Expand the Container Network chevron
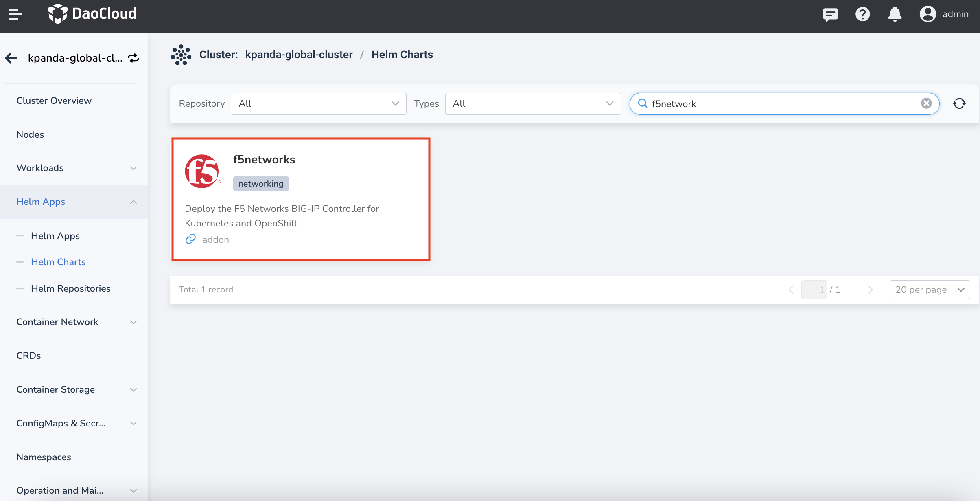Viewport: 980px width, 501px height. pyautogui.click(x=133, y=322)
